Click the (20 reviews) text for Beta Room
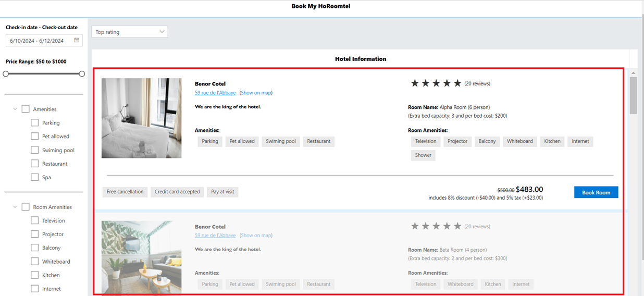Image resolution: width=644 pixels, height=296 pixels. coord(477,227)
